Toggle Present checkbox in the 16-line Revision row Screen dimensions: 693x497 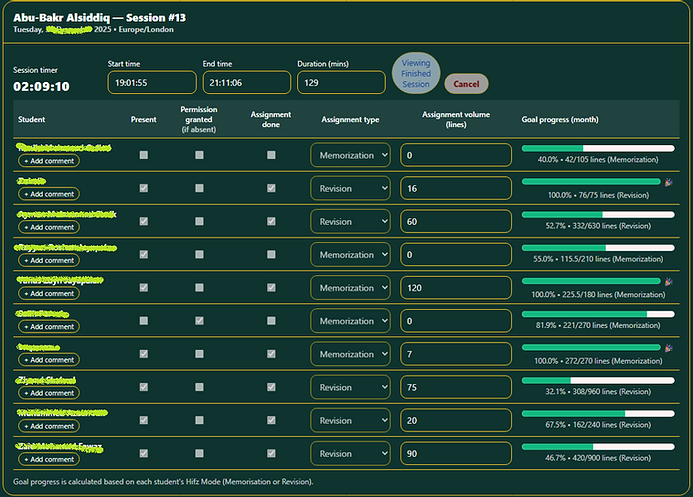pyautogui.click(x=144, y=188)
